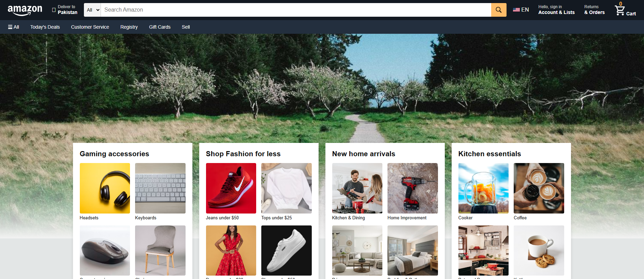Select the white sweatshirt thumbnail
This screenshot has width=644, height=279.
287,188
